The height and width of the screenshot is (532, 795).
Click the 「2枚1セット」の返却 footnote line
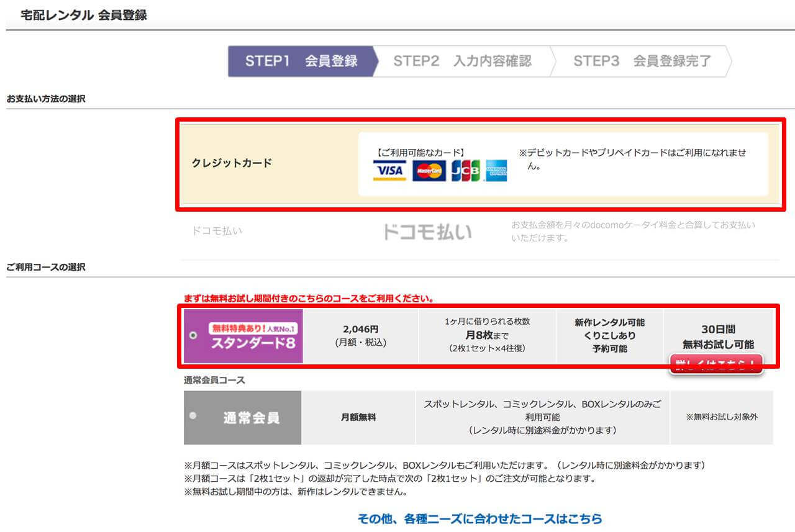(x=390, y=479)
